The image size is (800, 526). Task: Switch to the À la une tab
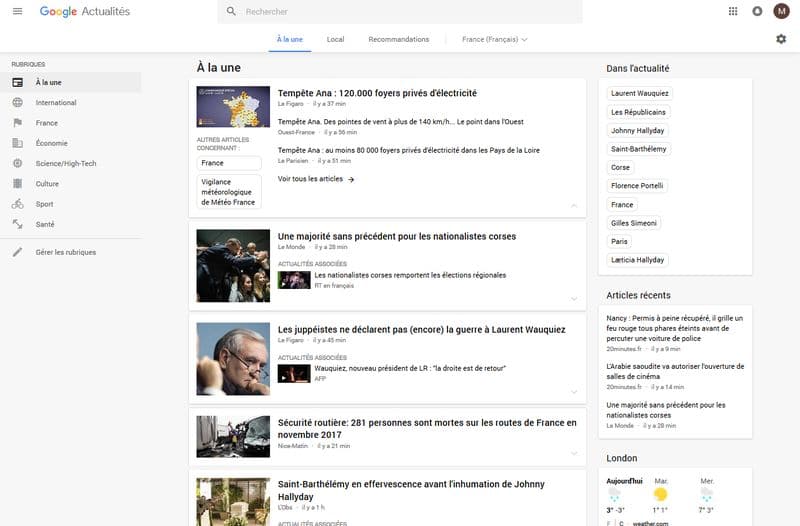point(290,39)
